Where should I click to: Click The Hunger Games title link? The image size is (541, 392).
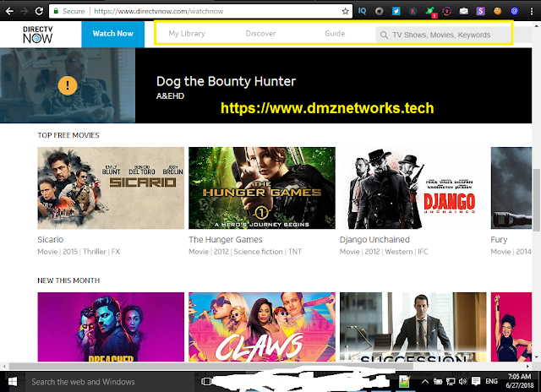coord(226,239)
